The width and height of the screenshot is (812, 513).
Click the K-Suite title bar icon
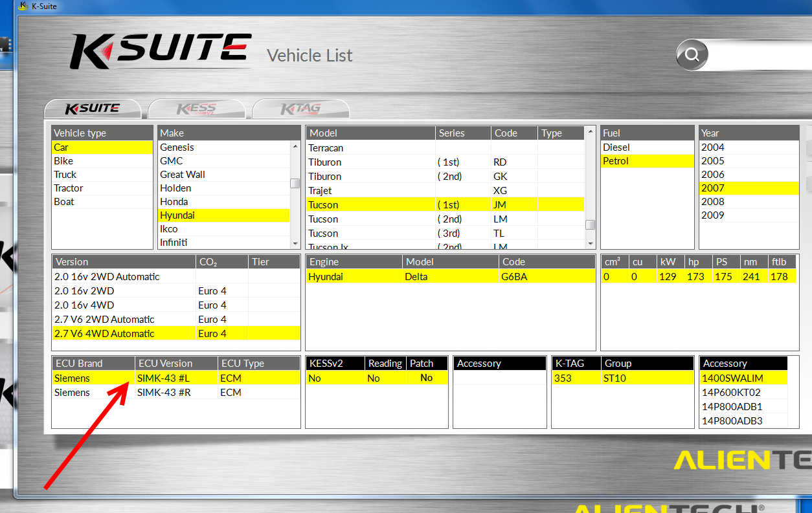click(23, 6)
